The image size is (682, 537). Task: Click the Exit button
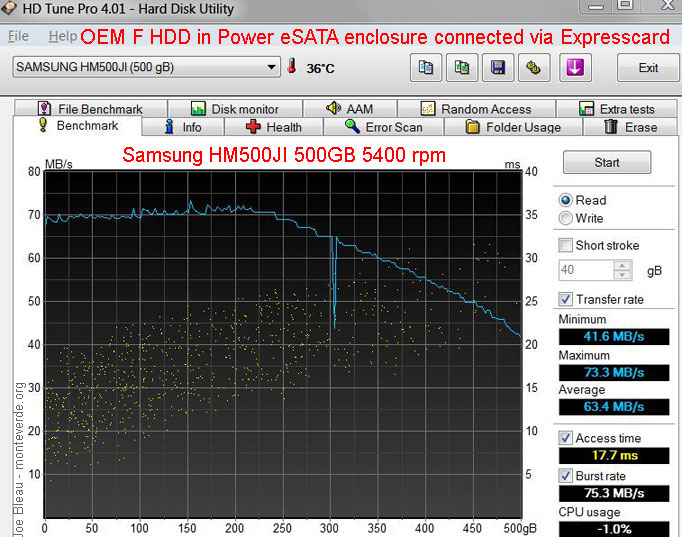tap(648, 67)
